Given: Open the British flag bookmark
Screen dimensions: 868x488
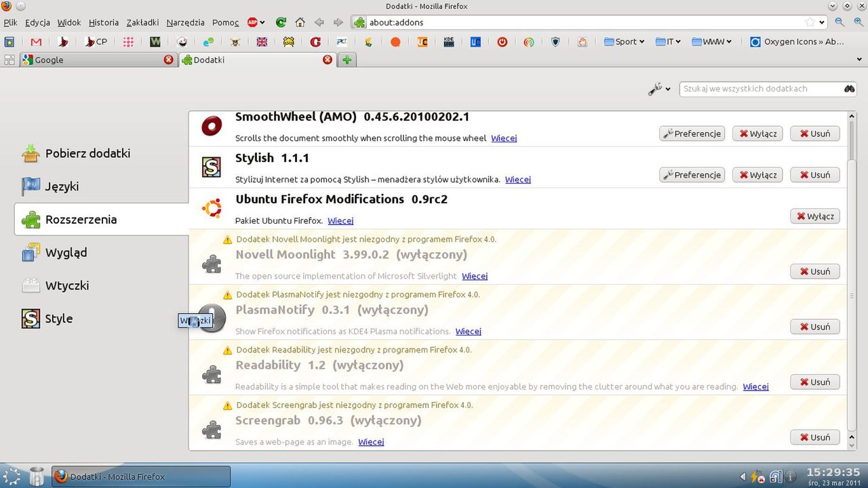Looking at the screenshot, I should [x=262, y=41].
